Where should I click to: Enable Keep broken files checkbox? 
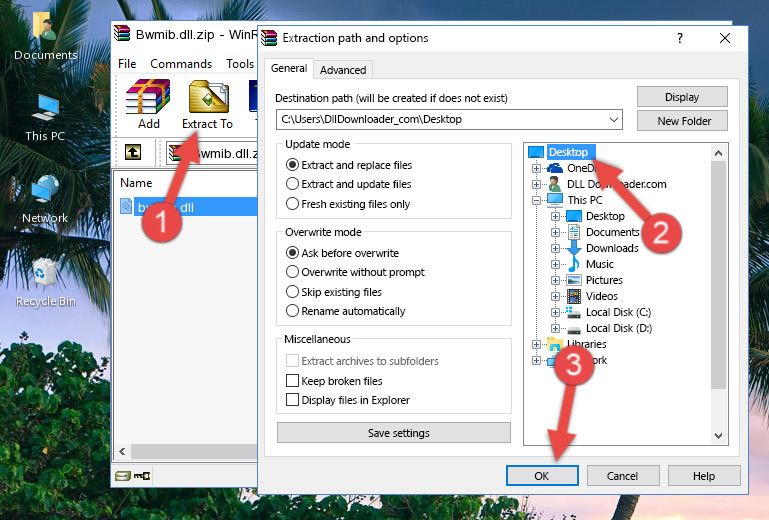(292, 381)
